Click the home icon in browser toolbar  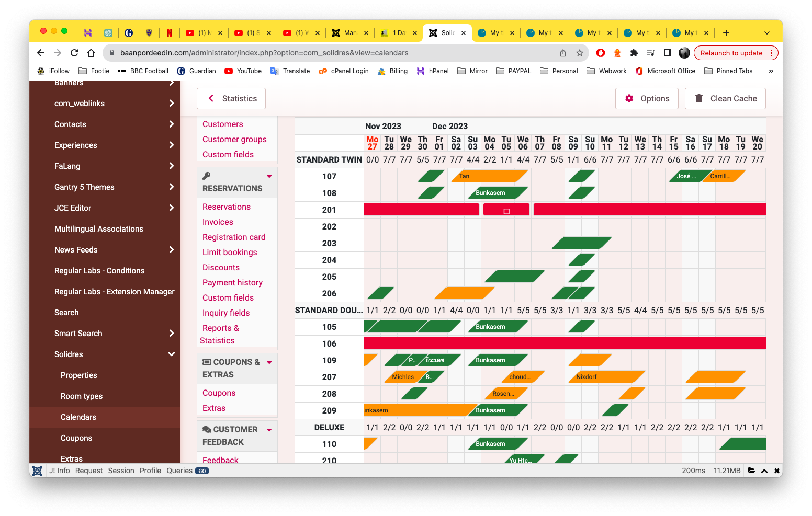point(91,53)
